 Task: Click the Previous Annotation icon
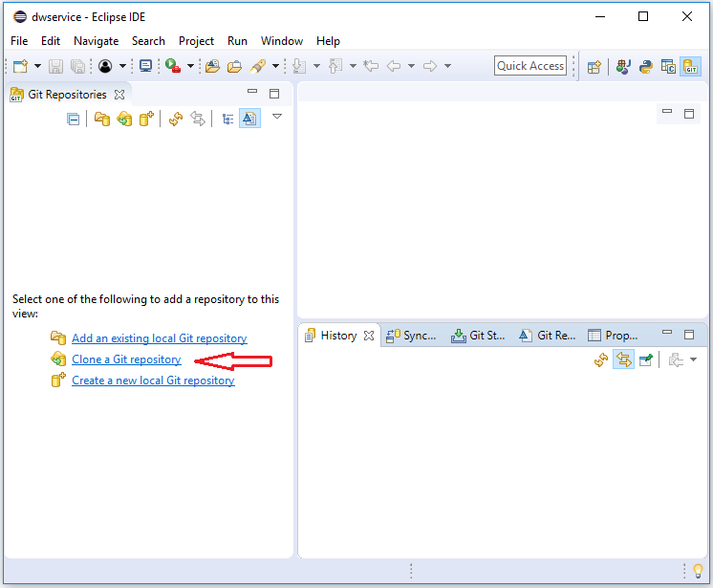[x=335, y=66]
